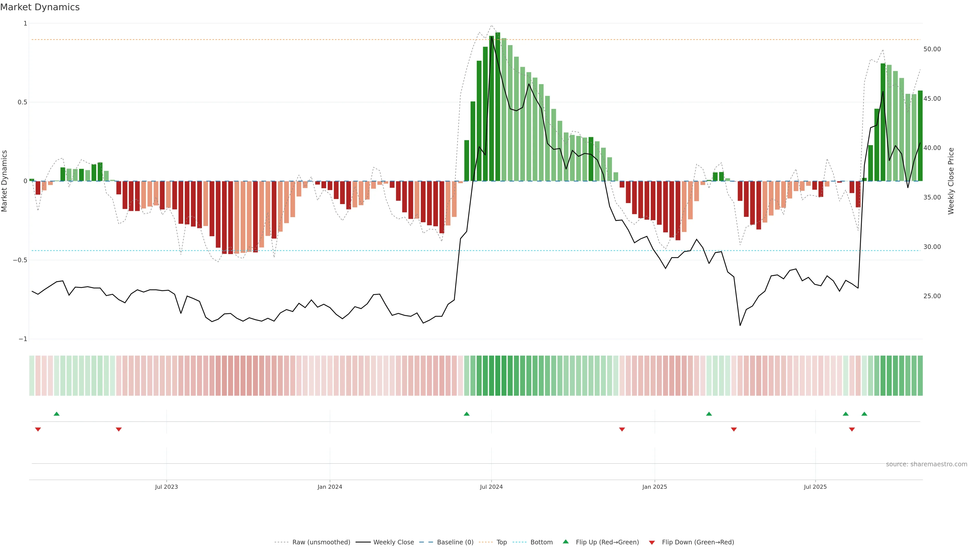
Task: Click the Weekly Close Price axis title
Action: (x=951, y=181)
